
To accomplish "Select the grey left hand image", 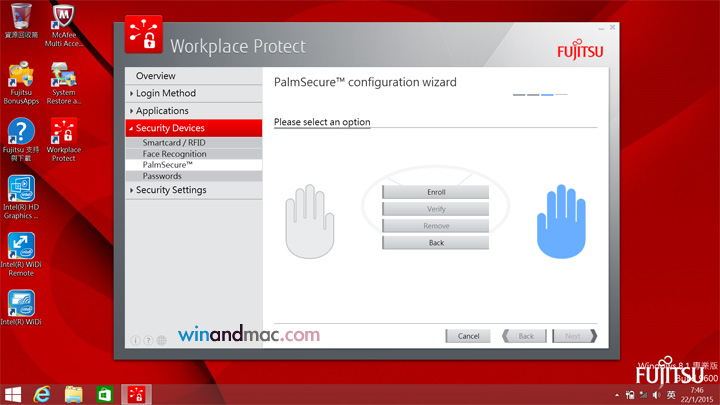I will [309, 221].
